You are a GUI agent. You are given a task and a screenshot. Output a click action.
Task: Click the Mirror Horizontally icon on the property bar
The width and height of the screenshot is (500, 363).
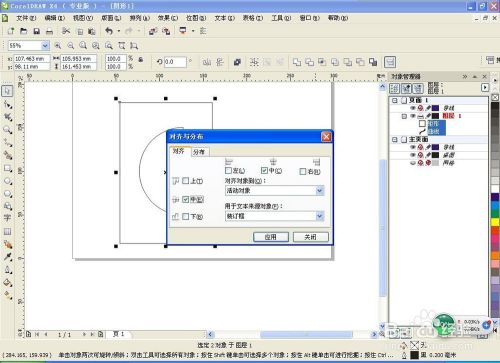tap(207, 62)
